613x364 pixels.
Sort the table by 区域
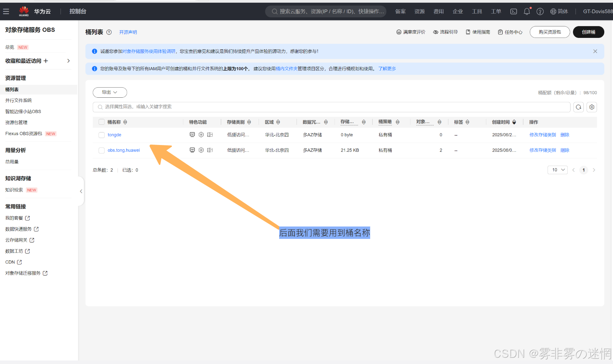tap(278, 122)
